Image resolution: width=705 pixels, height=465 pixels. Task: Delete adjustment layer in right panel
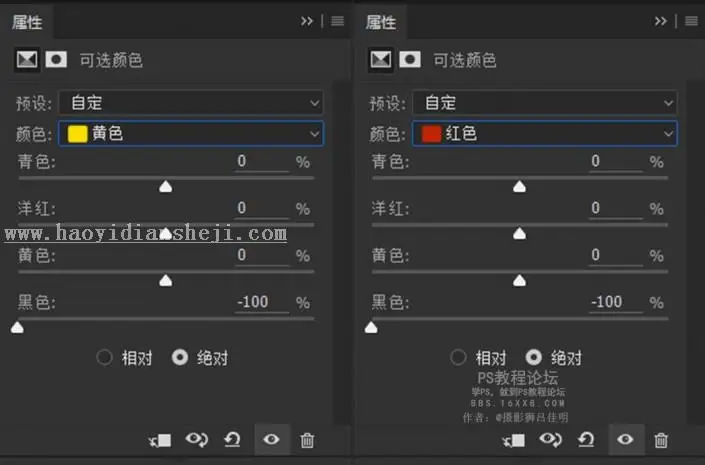tap(661, 440)
